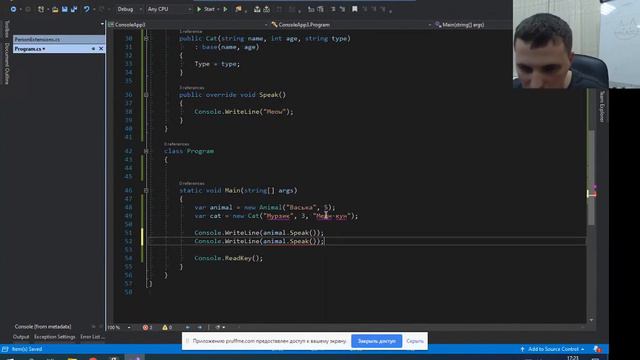640x360 pixels.
Task: Open the Exception Settings tab
Action: pos(55,337)
